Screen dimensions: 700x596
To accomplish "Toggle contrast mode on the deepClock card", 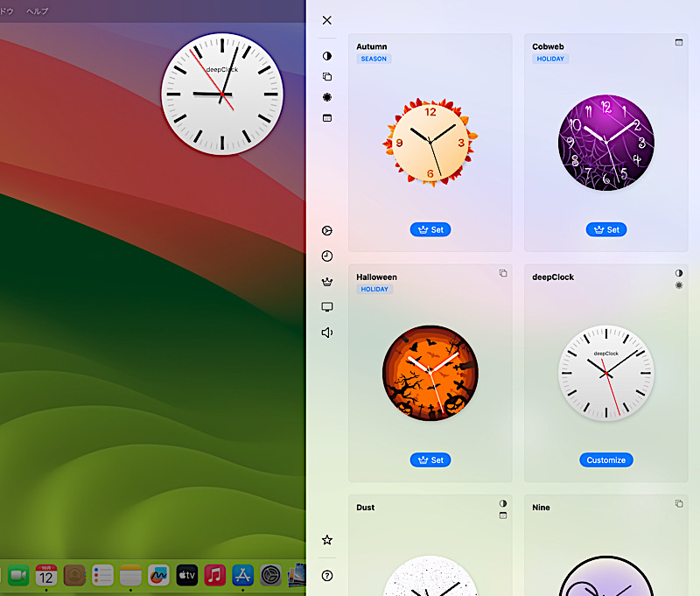I will pyautogui.click(x=678, y=273).
